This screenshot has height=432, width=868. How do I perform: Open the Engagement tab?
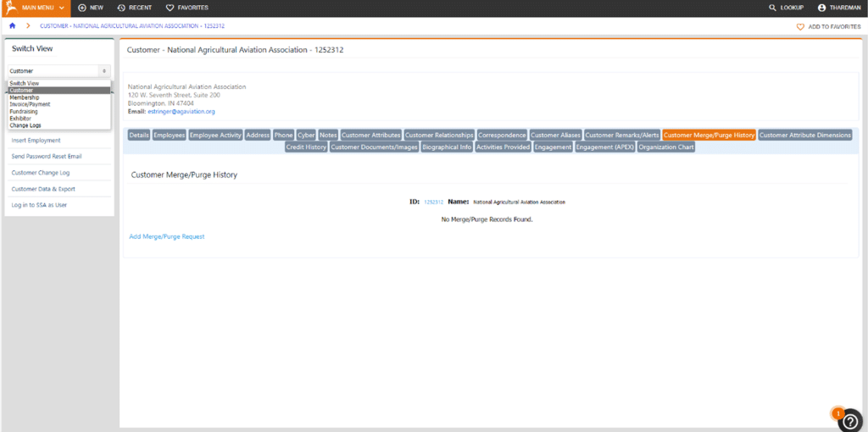click(553, 147)
